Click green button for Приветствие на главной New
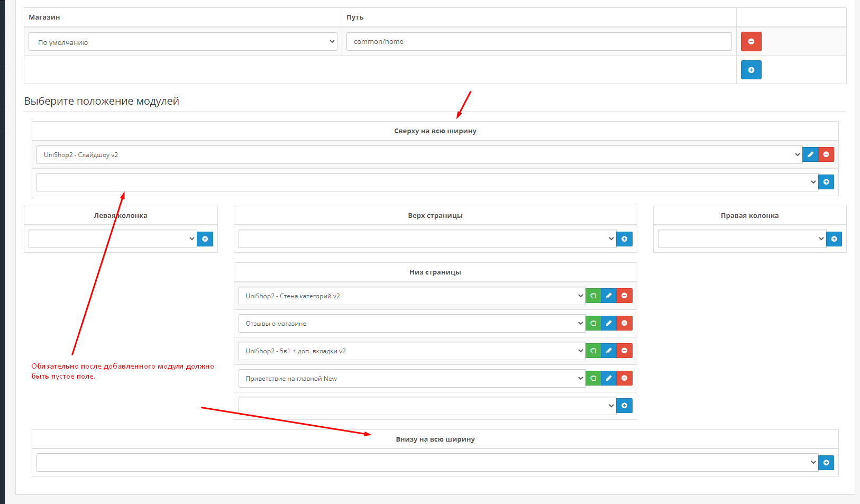 [x=593, y=378]
